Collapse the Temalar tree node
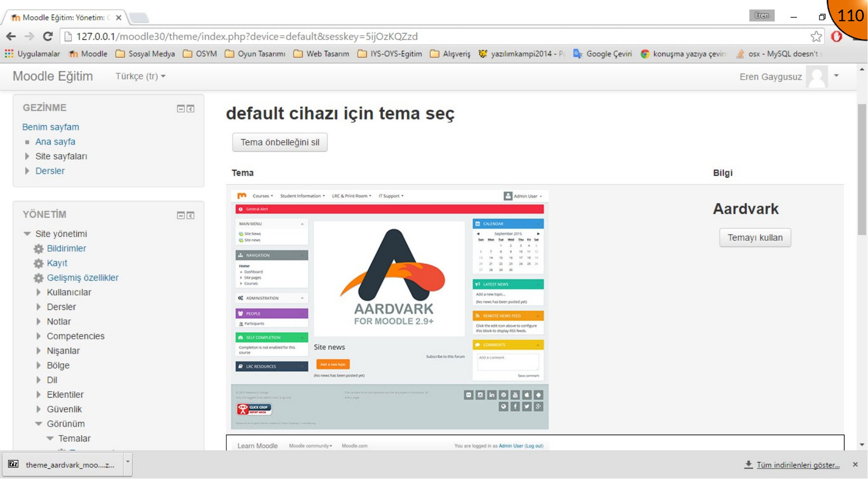 50,439
